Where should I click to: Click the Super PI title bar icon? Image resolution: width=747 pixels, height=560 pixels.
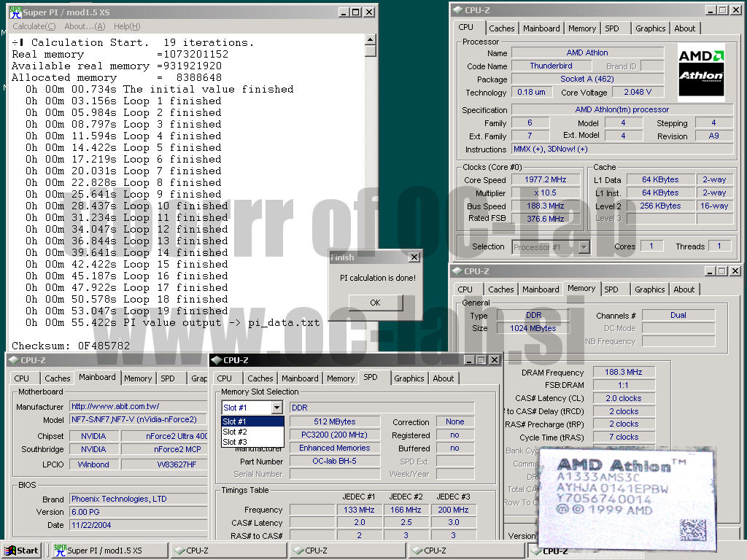15,12
